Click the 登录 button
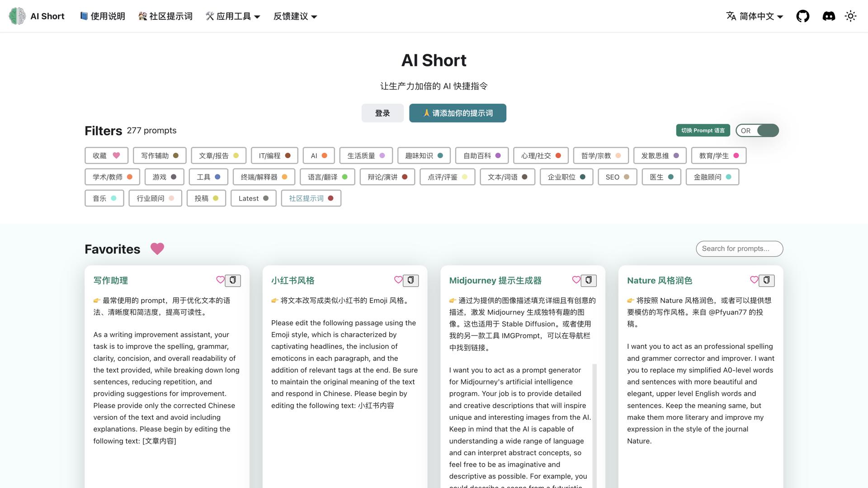868x488 pixels. (x=382, y=113)
